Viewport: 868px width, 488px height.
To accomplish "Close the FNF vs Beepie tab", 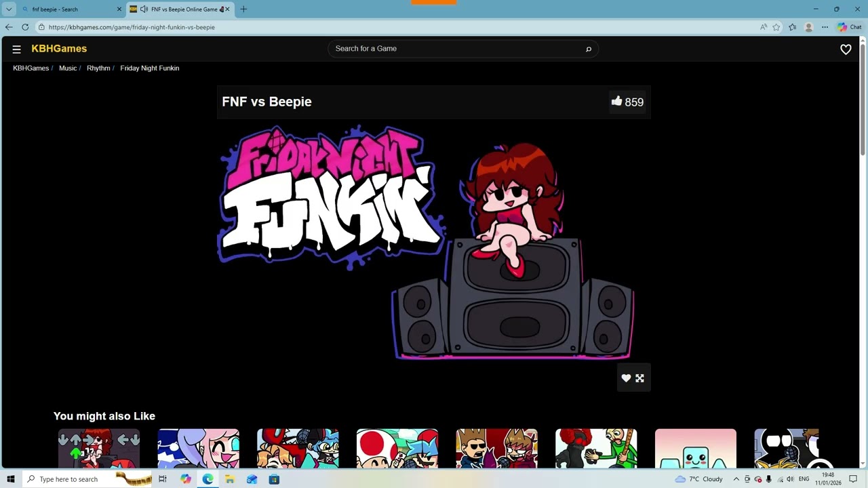I will (x=227, y=9).
